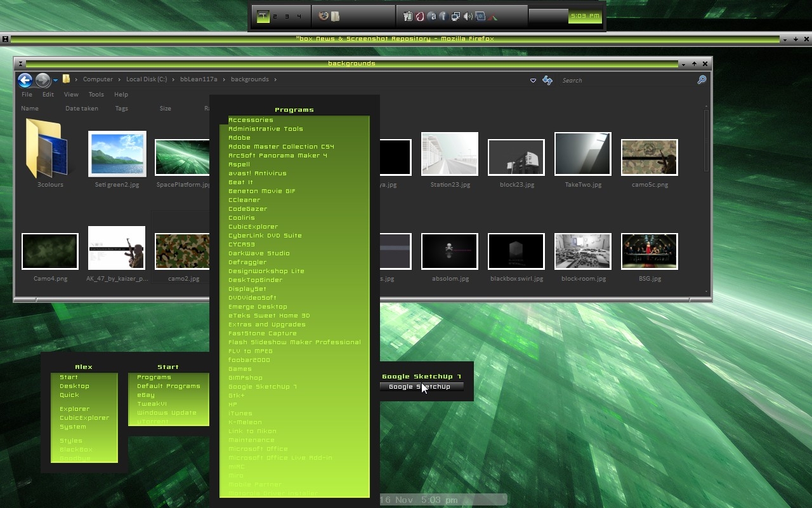Go back in the backgrounds explorer
The width and height of the screenshot is (812, 508).
[x=25, y=80]
